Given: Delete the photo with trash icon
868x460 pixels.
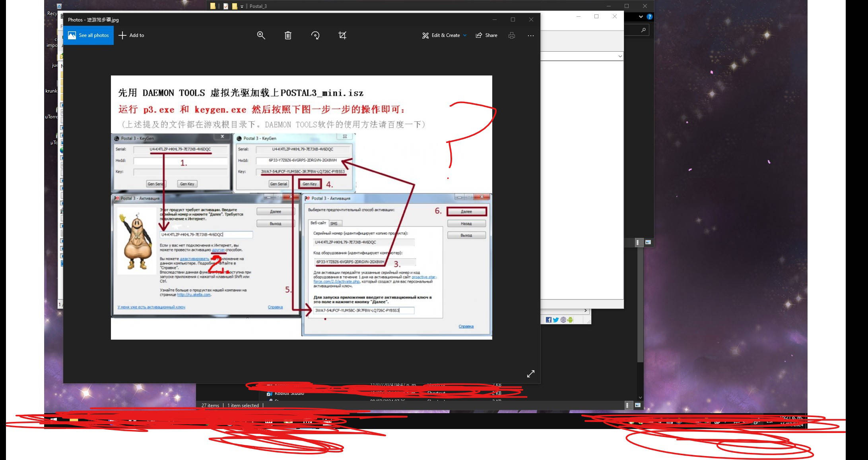Looking at the screenshot, I should [x=288, y=35].
